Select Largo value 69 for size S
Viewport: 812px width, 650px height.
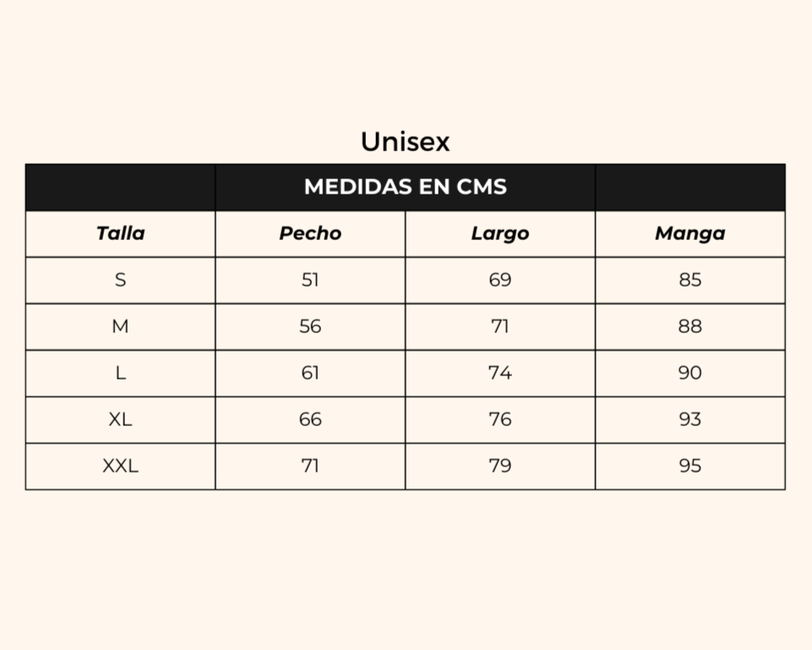(499, 280)
